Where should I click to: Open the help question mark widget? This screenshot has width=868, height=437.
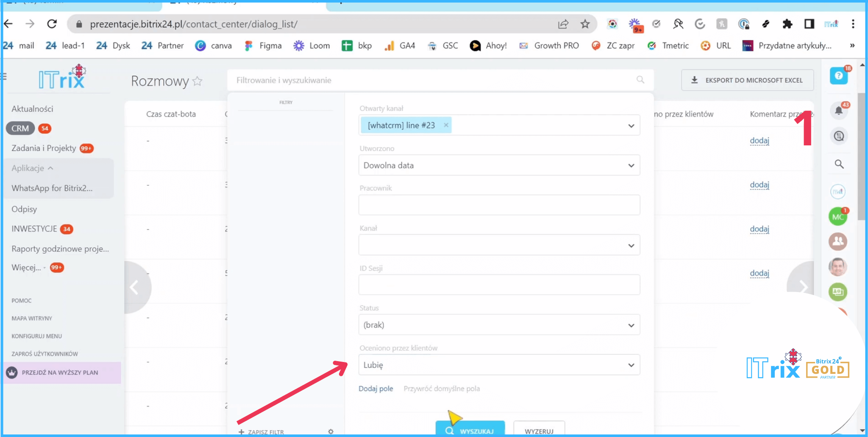tap(838, 76)
